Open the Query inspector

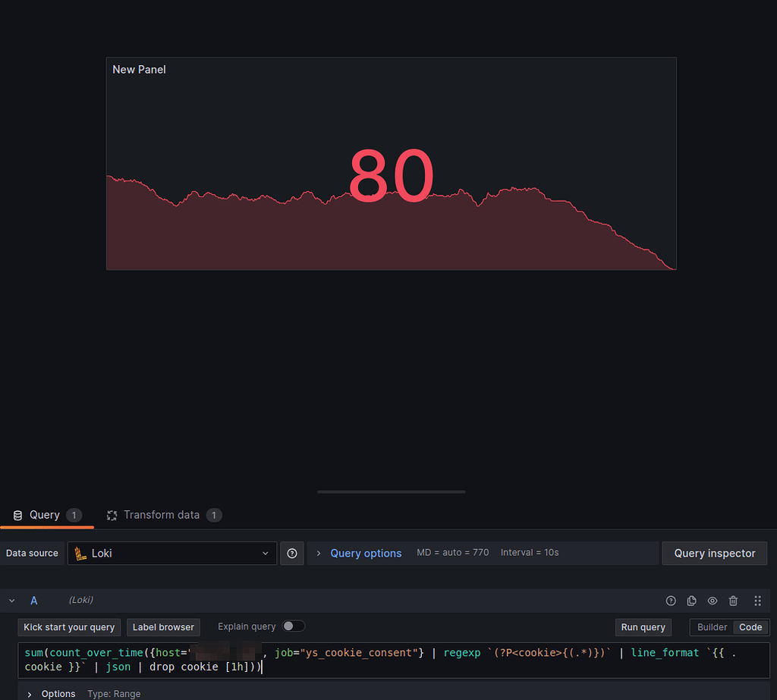pos(714,553)
